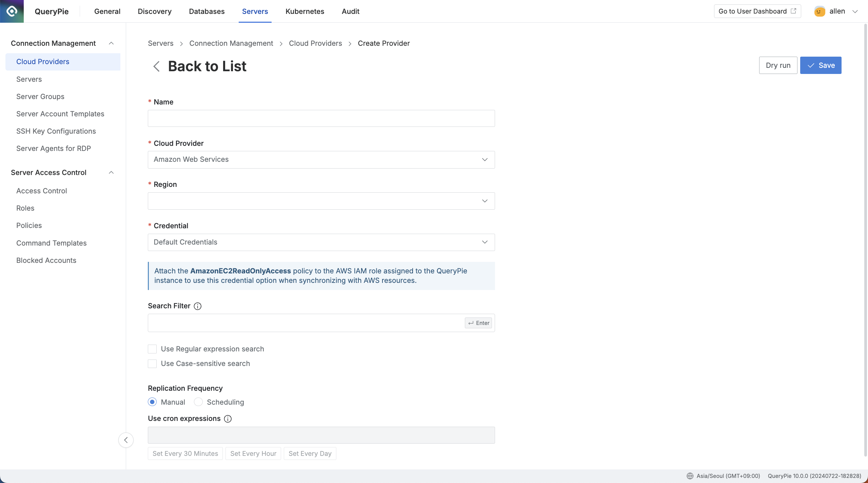Click the QueryPie logo icon
Viewport: 868px width, 483px height.
tap(12, 11)
